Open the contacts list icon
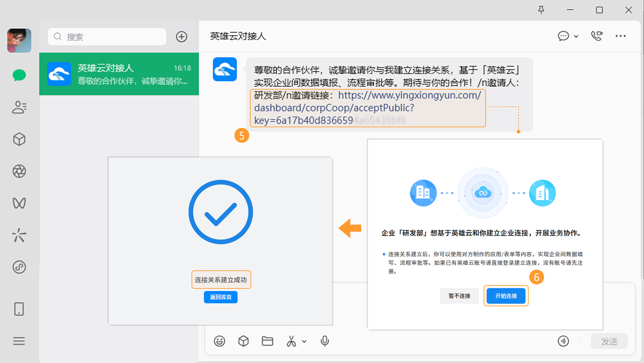Image resolution: width=644 pixels, height=363 pixels. pos(19,107)
